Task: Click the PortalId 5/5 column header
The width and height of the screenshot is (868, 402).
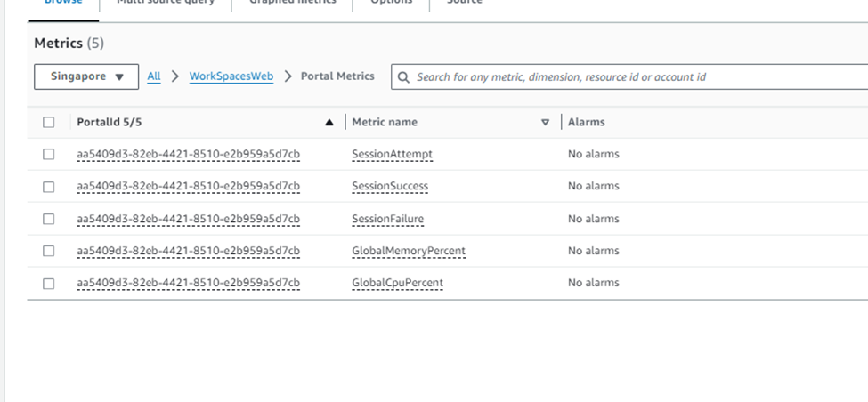Action: 109,122
